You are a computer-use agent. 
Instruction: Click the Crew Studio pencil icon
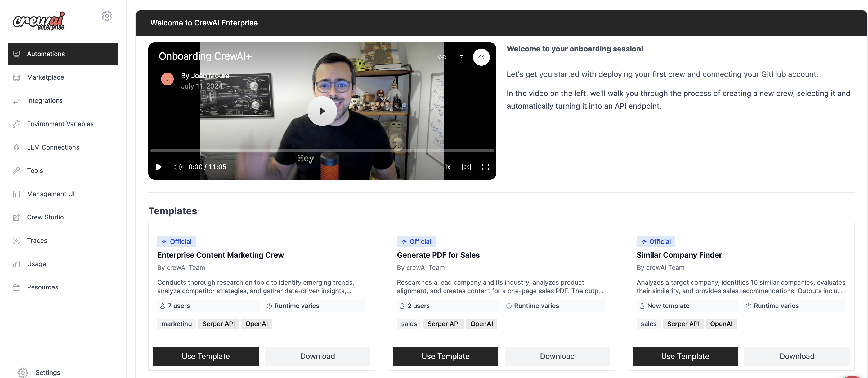pos(16,217)
